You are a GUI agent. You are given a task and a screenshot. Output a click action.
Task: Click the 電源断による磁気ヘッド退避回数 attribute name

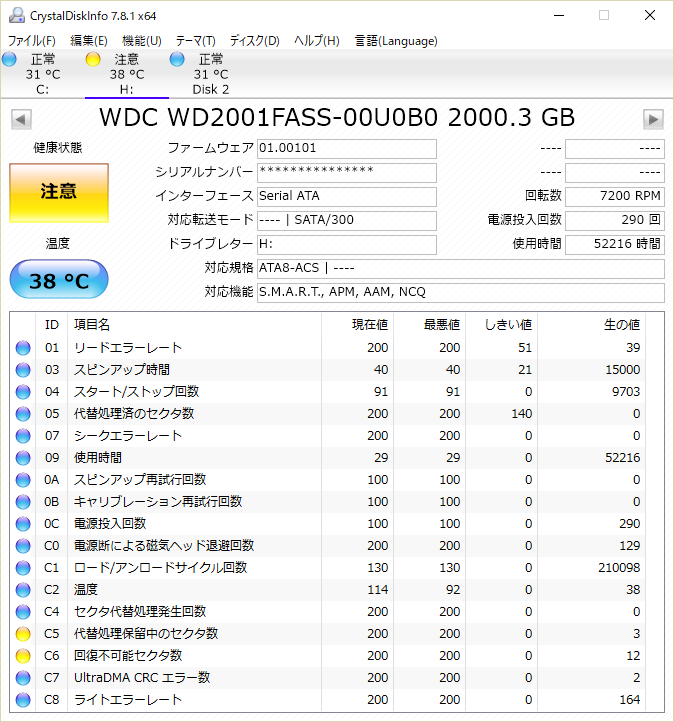point(164,546)
